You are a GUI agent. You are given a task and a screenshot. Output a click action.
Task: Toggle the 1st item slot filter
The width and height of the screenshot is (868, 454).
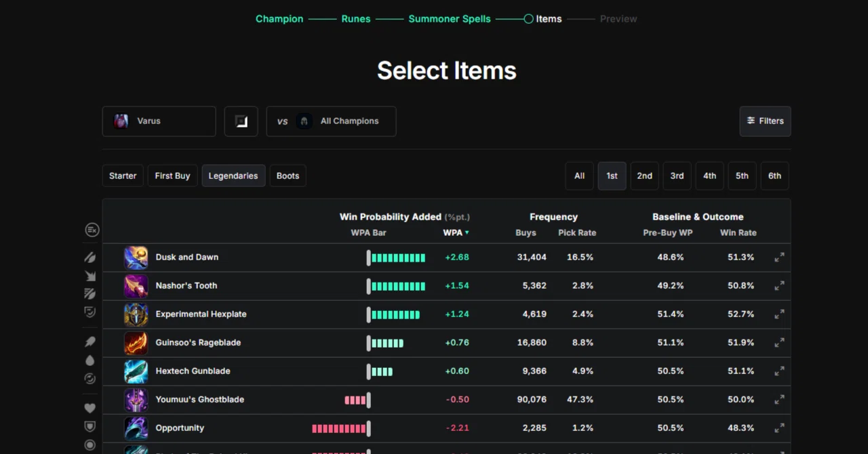[x=612, y=176]
